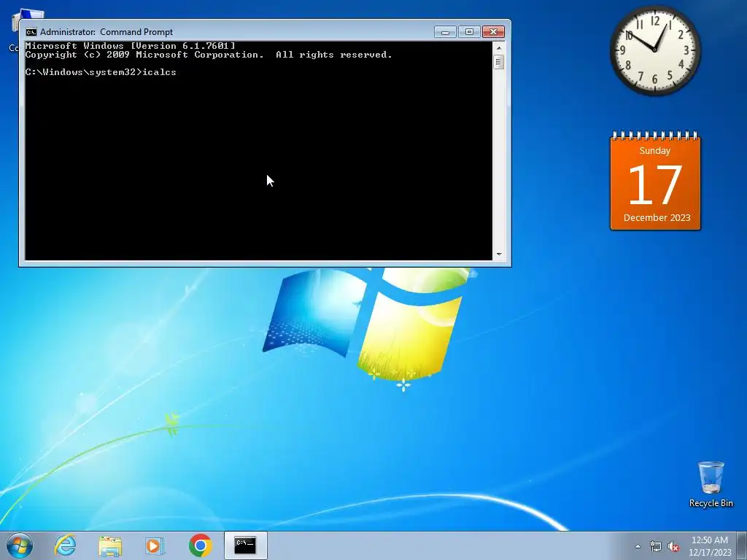This screenshot has height=560, width=747.
Task: Click the Copyright 2009 Microsoft Corporation line
Action: 209,55
